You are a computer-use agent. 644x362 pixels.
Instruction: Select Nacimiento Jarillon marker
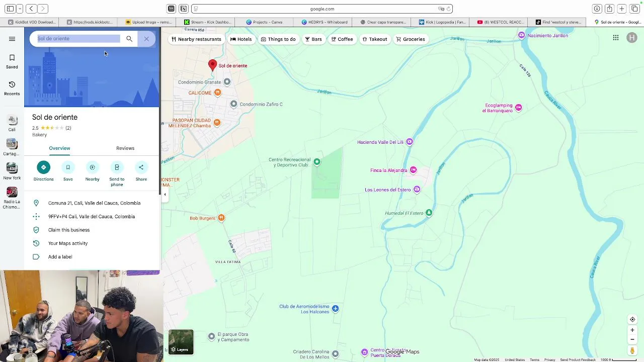522,35
